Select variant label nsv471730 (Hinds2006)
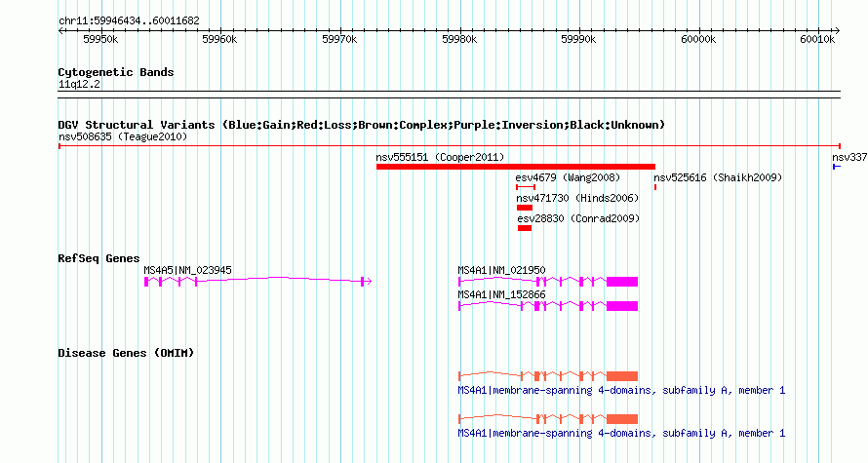This screenshot has width=868, height=463. point(577,198)
